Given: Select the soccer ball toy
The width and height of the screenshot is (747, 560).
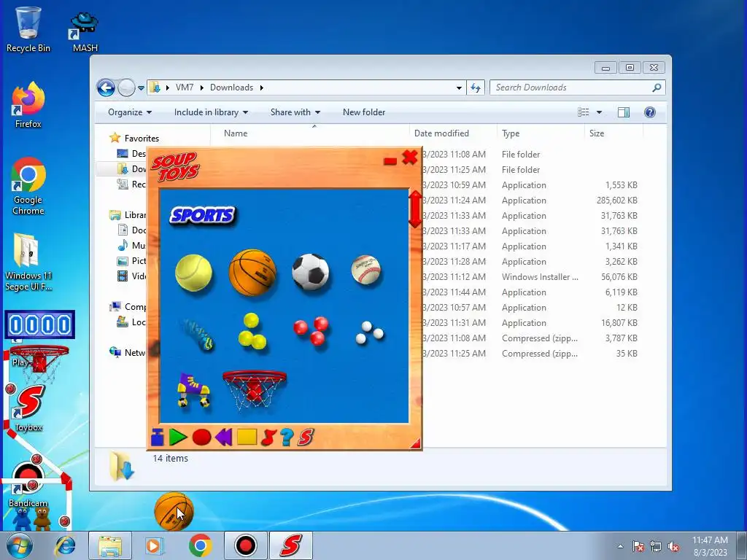Looking at the screenshot, I should (311, 271).
